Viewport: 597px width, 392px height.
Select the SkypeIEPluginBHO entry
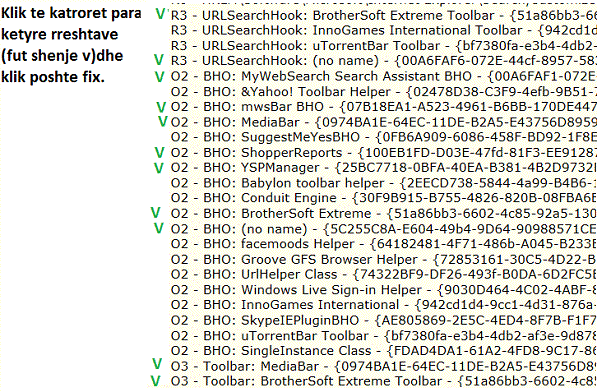tap(384, 320)
